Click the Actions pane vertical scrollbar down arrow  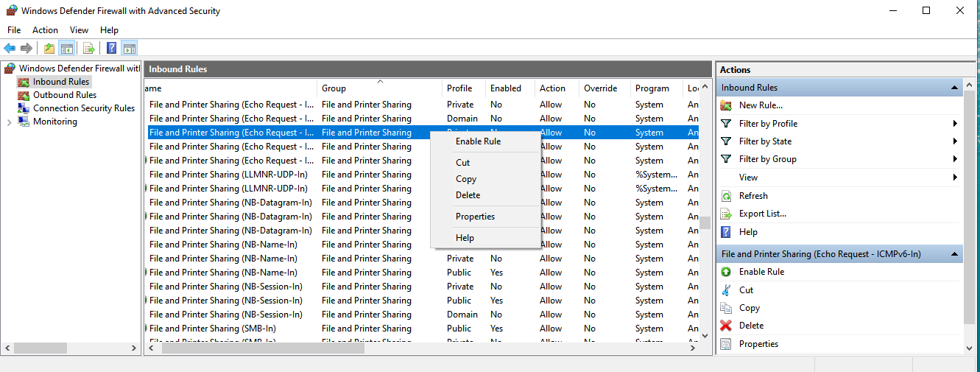point(970,348)
